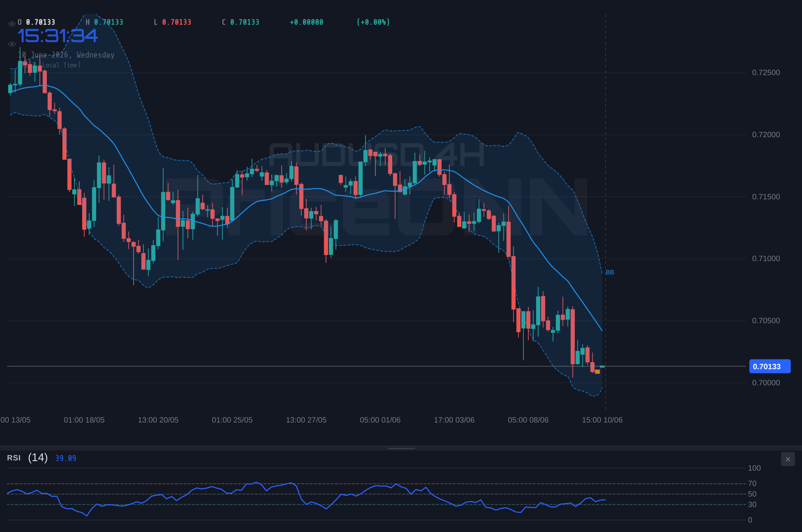The height and width of the screenshot is (532, 802).
Task: Click the blue 0.70133 current price tag
Action: [x=770, y=366]
